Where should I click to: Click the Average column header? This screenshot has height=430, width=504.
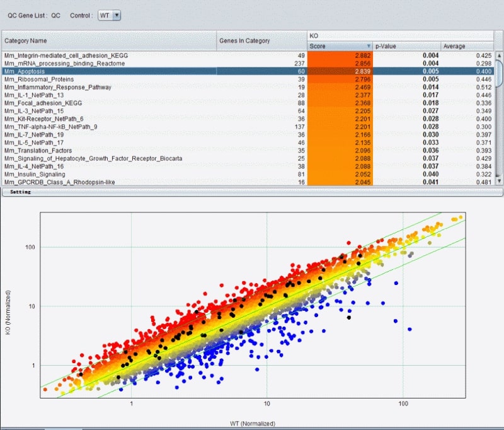(466, 46)
